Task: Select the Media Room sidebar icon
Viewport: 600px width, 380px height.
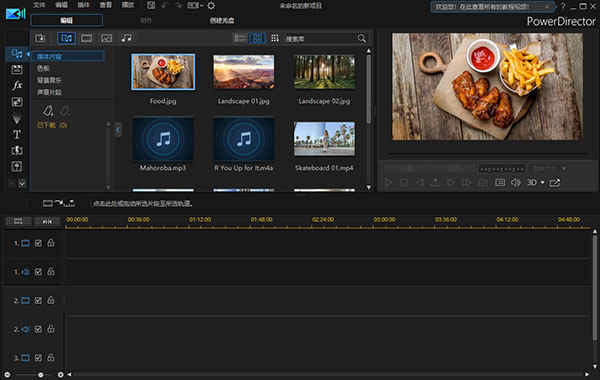Action: pos(17,54)
